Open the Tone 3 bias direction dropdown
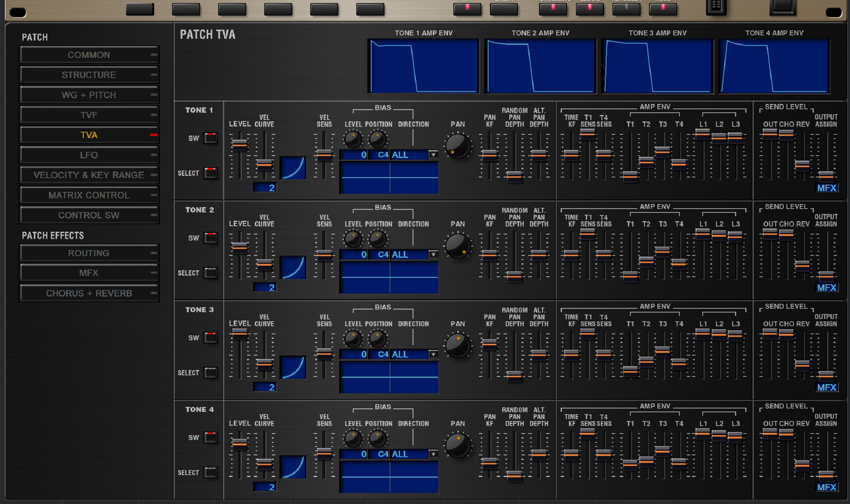The image size is (850, 504). coord(433,354)
